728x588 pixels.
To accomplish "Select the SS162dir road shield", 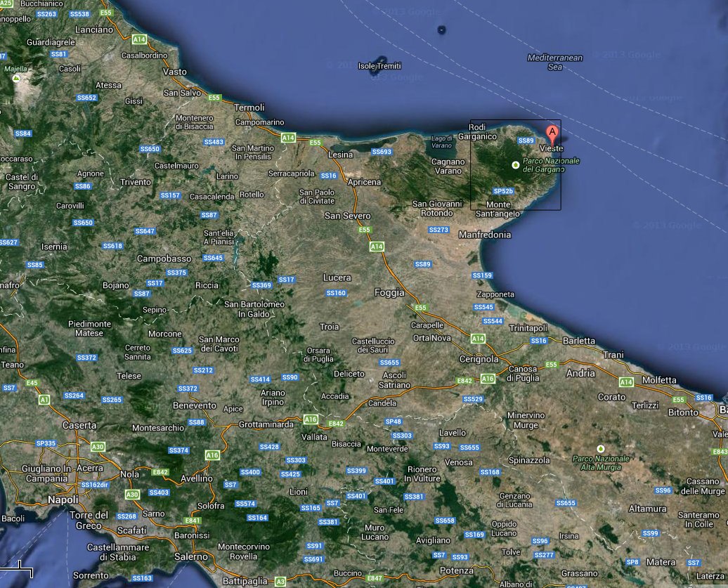I will pos(96,485).
